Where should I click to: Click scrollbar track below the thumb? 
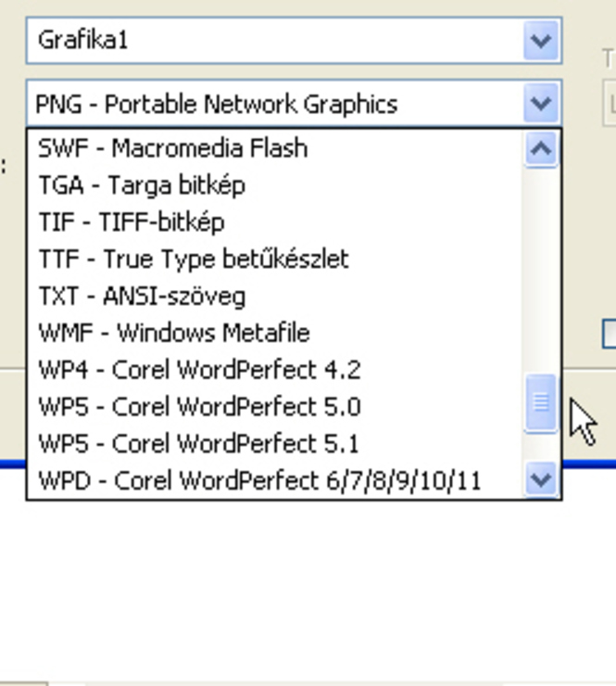(541, 447)
